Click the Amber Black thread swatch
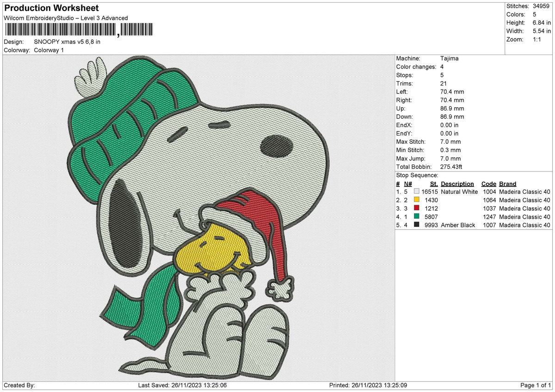 pos(417,225)
